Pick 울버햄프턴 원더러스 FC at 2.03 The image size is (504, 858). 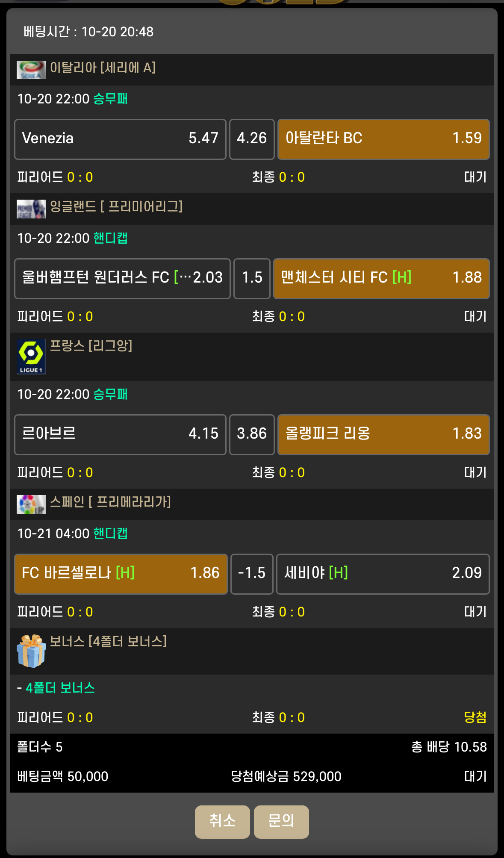tap(122, 278)
